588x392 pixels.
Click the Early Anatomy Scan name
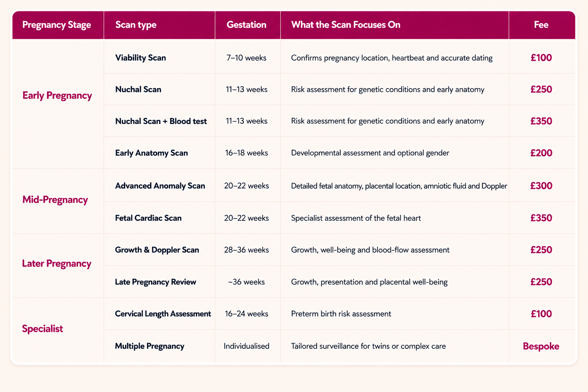pyautogui.click(x=152, y=153)
